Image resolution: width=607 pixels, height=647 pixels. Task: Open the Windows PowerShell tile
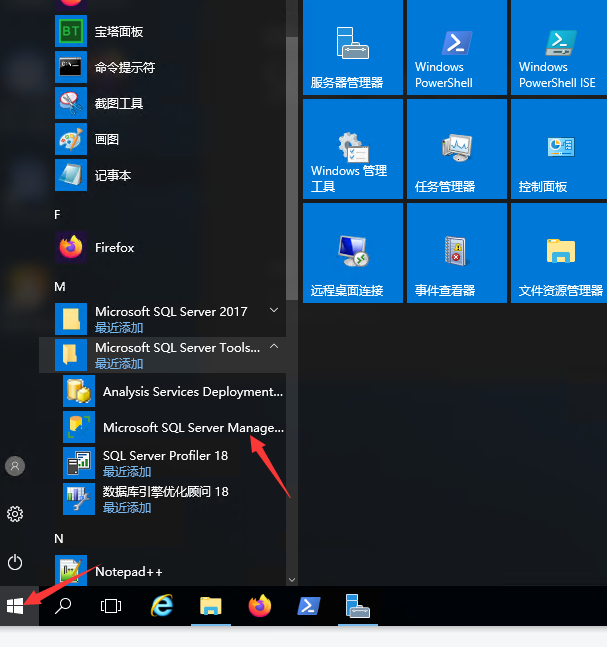[x=457, y=47]
